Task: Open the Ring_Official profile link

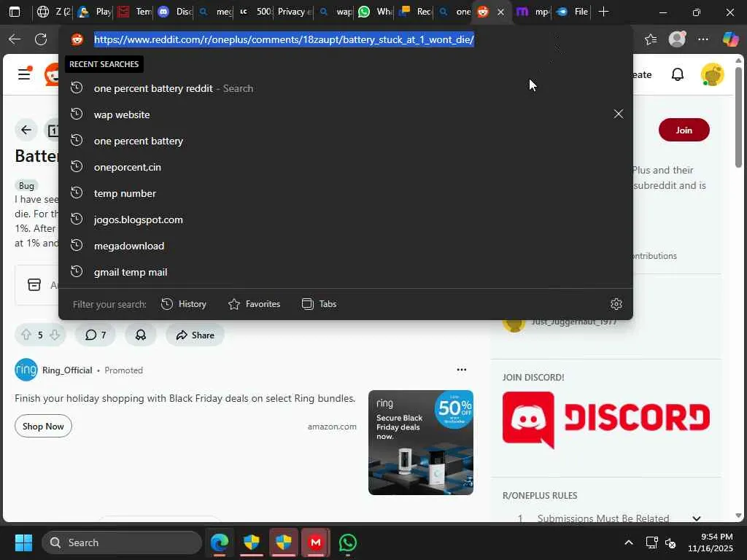Action: pos(67,370)
